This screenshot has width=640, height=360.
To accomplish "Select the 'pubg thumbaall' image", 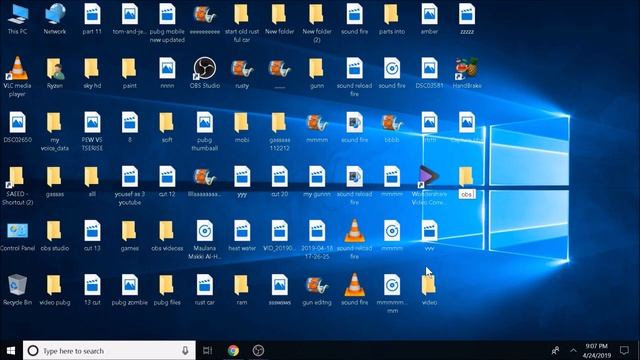I will point(204,131).
